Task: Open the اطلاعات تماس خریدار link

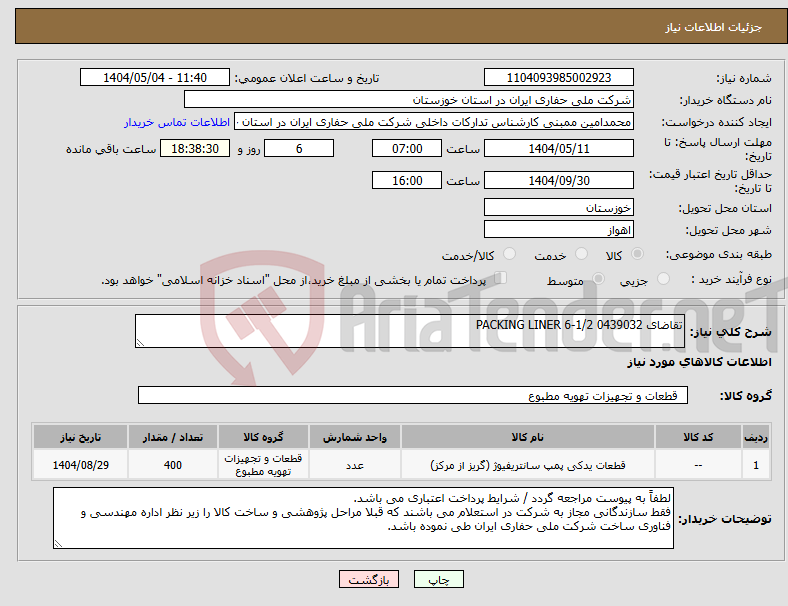Action: (177, 122)
